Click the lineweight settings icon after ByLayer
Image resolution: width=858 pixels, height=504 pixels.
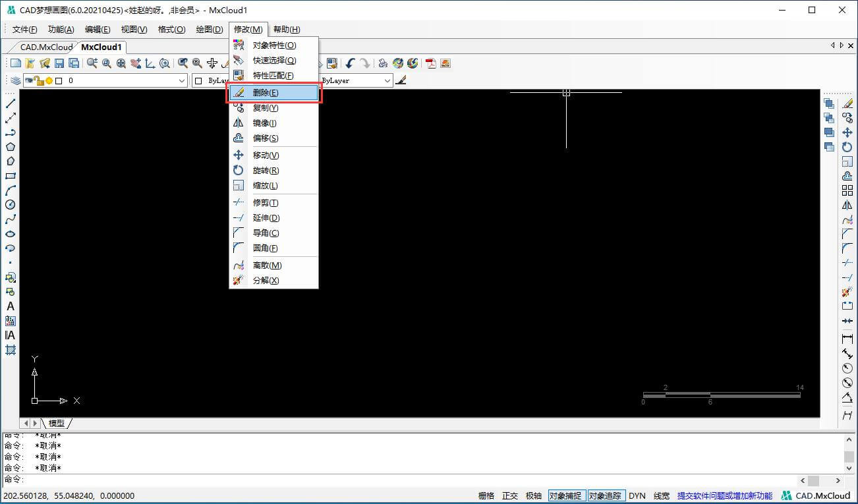tap(401, 80)
